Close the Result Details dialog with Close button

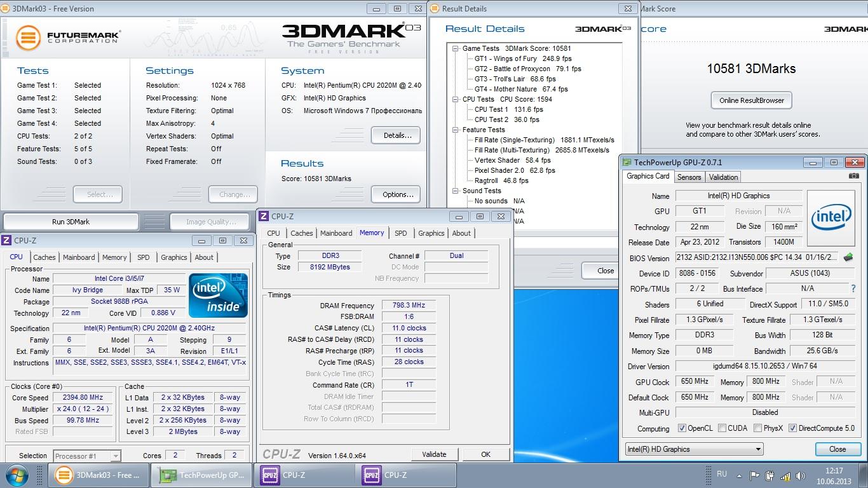pos(601,271)
